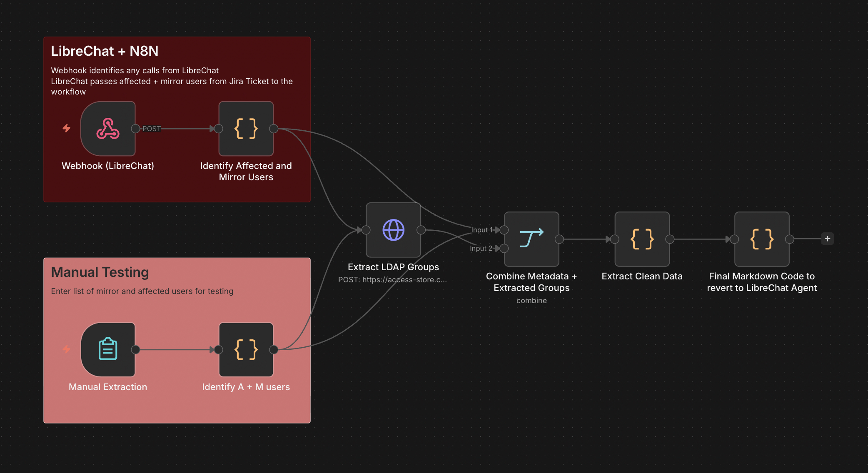Click the Input 2 connector on merge node
The height and width of the screenshot is (473, 868).
tap(504, 249)
